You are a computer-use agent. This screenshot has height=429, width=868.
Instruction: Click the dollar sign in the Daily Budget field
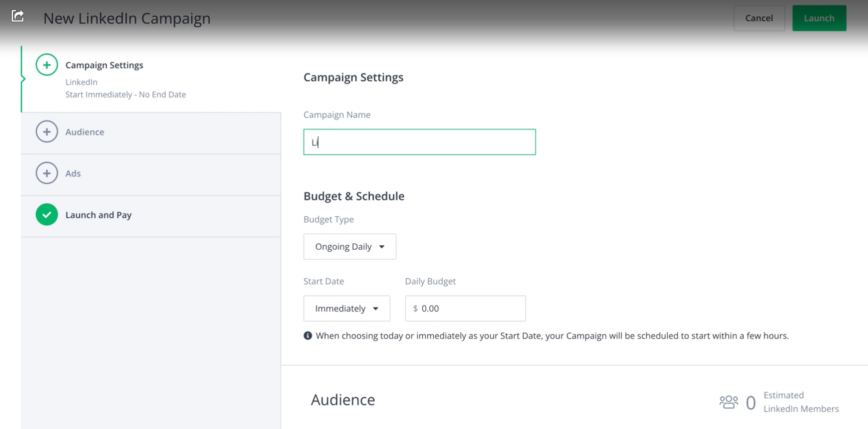pos(415,308)
